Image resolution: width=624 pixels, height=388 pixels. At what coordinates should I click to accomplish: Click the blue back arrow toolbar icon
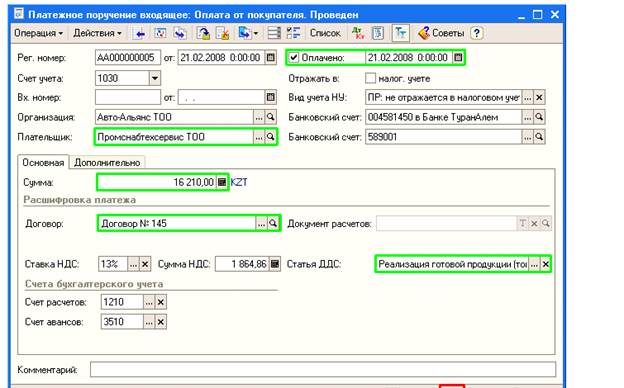click(x=140, y=33)
